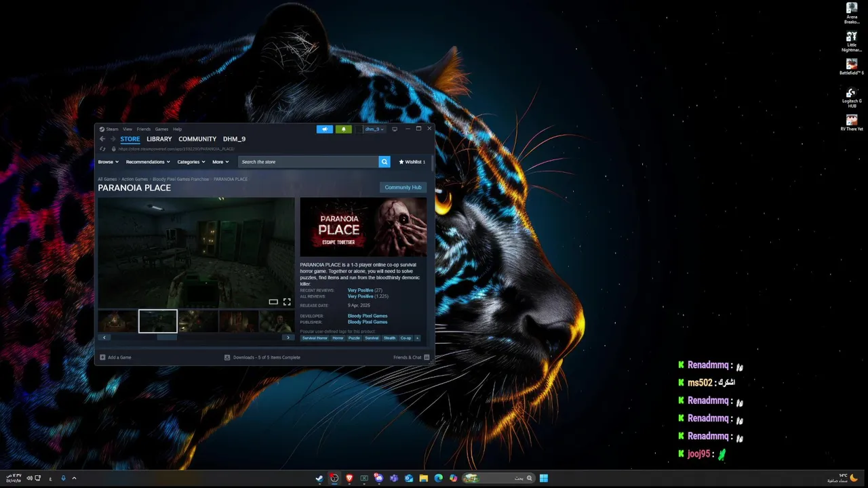Open the Help menu
Image resolution: width=868 pixels, height=488 pixels.
click(x=177, y=129)
